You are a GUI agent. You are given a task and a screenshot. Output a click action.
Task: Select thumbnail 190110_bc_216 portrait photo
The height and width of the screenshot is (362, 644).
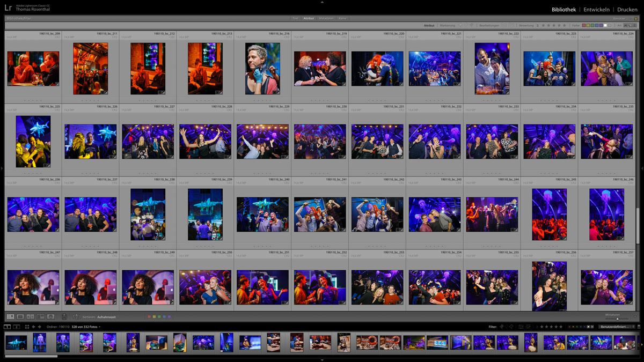tap(262, 69)
